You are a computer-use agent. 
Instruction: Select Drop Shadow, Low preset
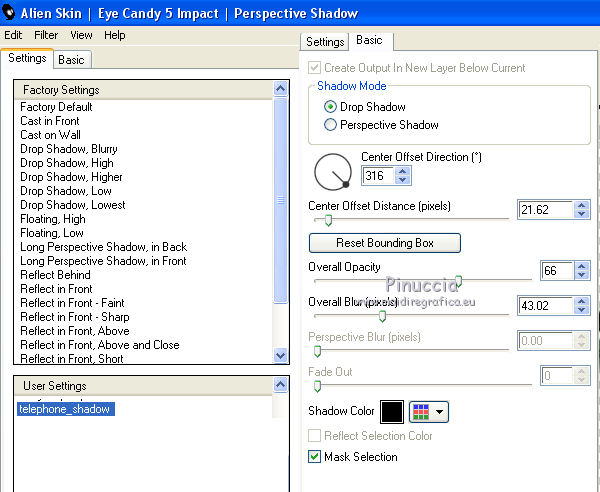[66, 191]
